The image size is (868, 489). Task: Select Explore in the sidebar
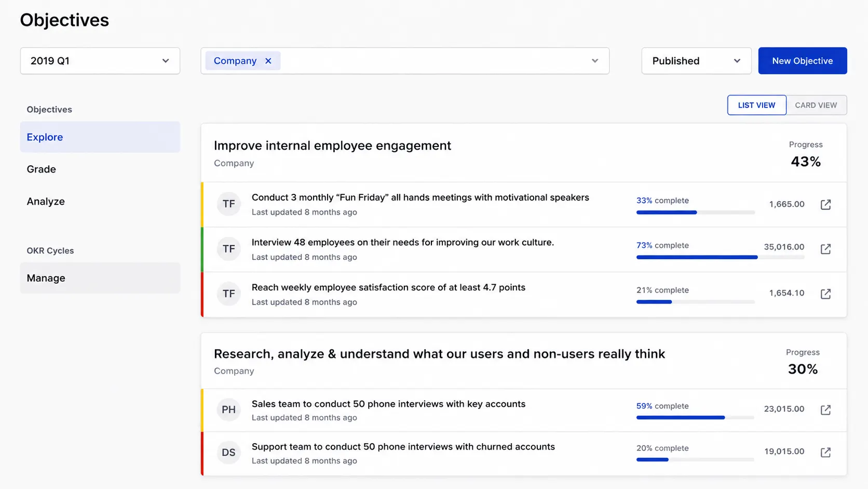100,137
